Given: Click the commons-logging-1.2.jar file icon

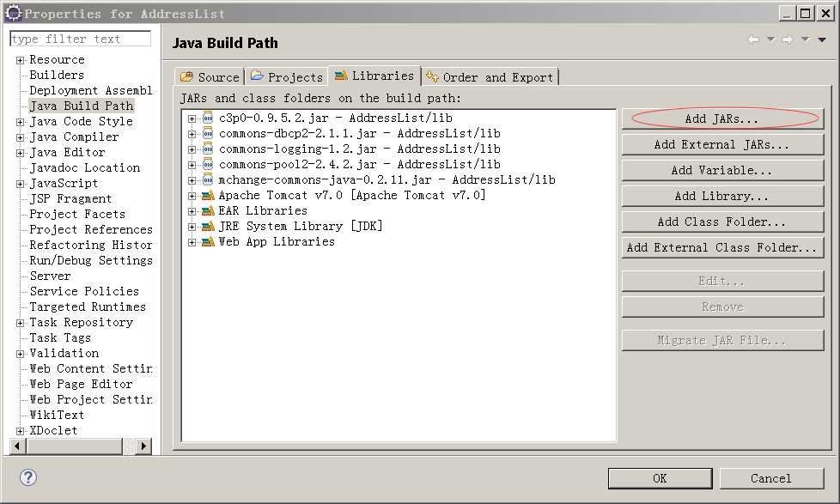Looking at the screenshot, I should (208, 149).
